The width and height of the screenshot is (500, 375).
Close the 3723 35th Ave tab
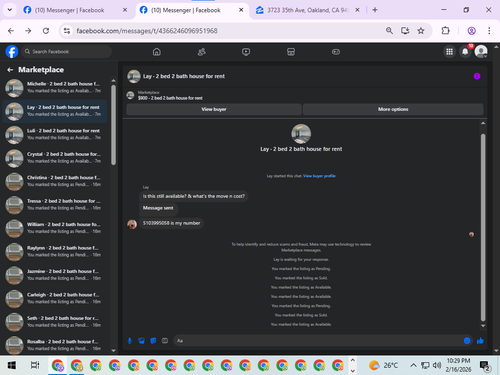click(x=357, y=10)
